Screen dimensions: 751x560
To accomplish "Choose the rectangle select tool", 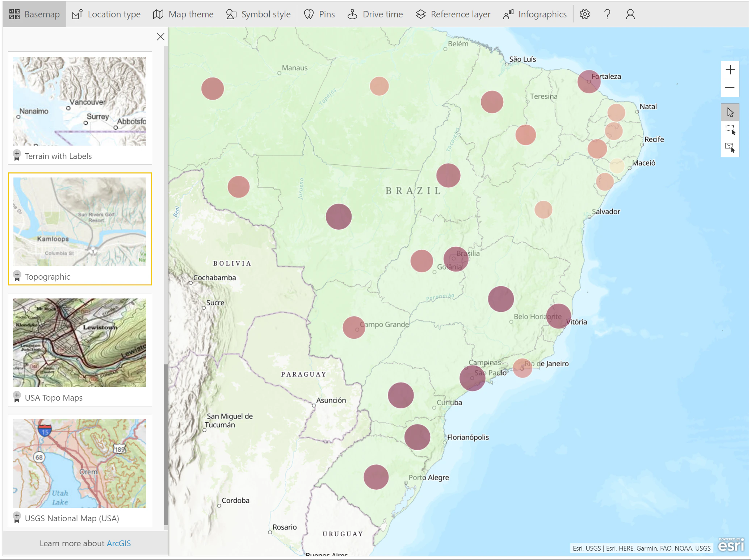I will click(x=730, y=130).
